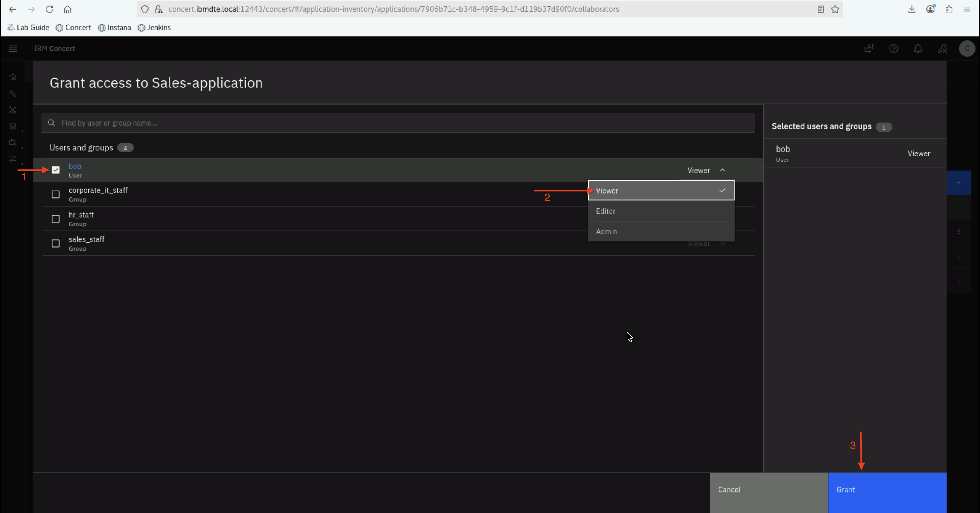
Task: Click the sales_staff group name
Action: pos(86,239)
